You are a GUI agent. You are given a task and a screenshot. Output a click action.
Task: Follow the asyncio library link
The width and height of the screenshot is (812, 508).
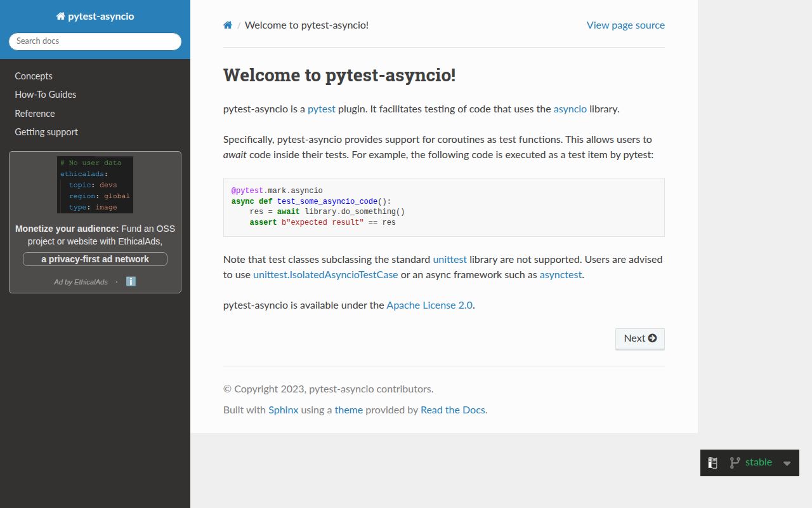pos(570,109)
